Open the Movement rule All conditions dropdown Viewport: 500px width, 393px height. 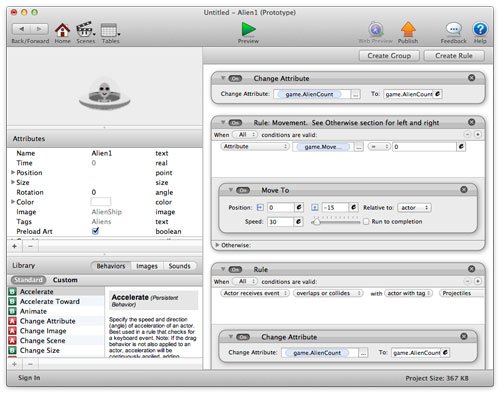point(244,135)
